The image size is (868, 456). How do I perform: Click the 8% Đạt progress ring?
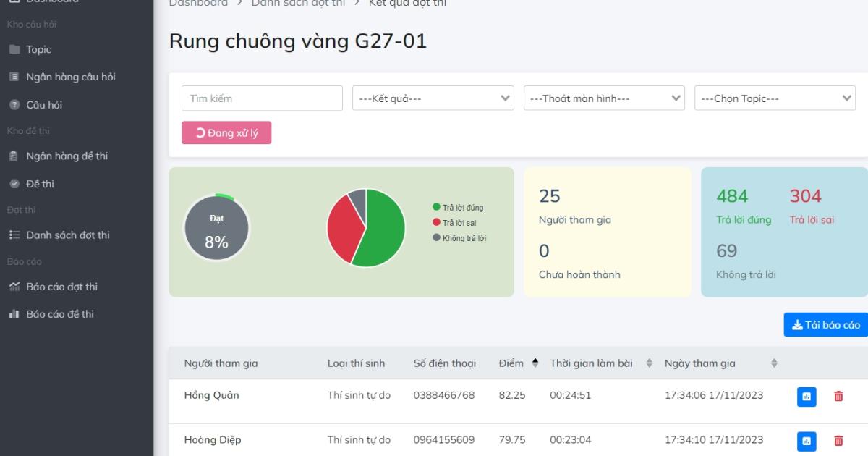(218, 227)
